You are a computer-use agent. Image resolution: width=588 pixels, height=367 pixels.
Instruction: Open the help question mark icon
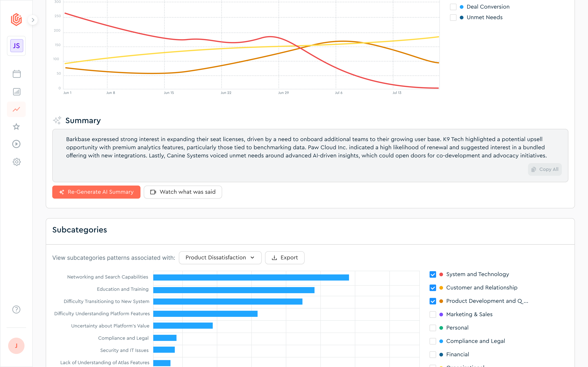16,310
